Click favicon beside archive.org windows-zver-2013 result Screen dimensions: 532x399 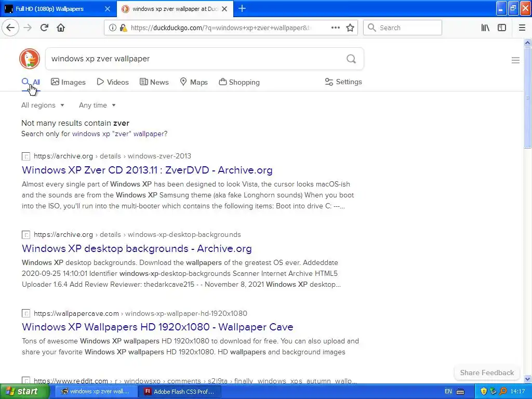[26, 156]
